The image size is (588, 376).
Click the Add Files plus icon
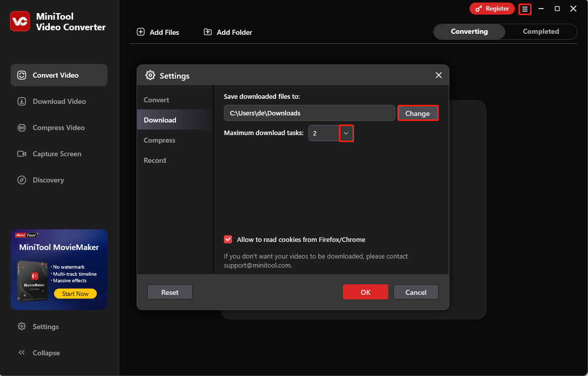pyautogui.click(x=141, y=32)
